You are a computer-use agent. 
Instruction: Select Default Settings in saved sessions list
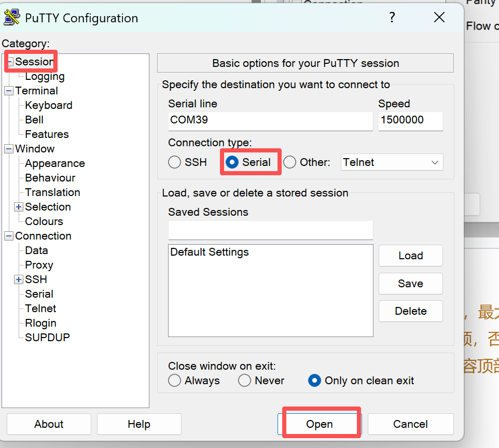pos(210,253)
